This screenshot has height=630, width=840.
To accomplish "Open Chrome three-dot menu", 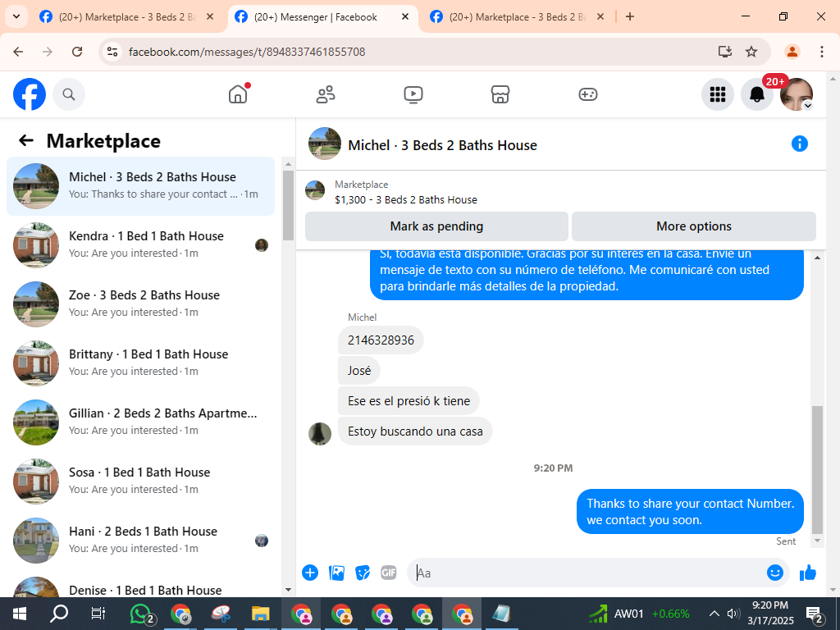I will [822, 52].
